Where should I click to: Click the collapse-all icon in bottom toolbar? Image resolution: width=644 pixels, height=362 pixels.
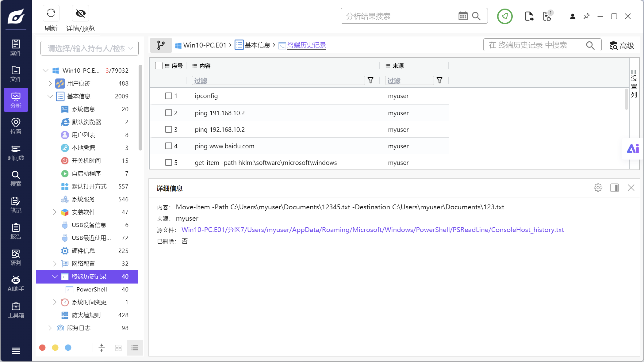(x=102, y=348)
